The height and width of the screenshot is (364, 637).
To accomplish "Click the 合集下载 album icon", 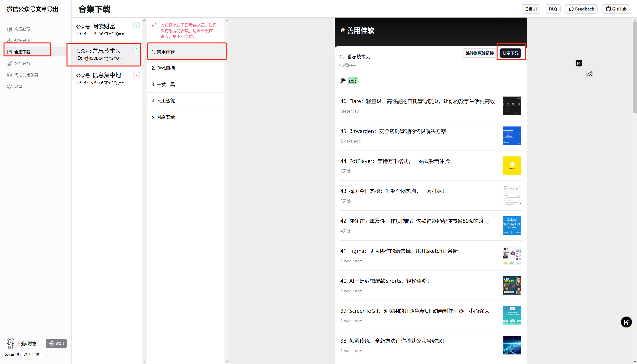I will [10, 52].
